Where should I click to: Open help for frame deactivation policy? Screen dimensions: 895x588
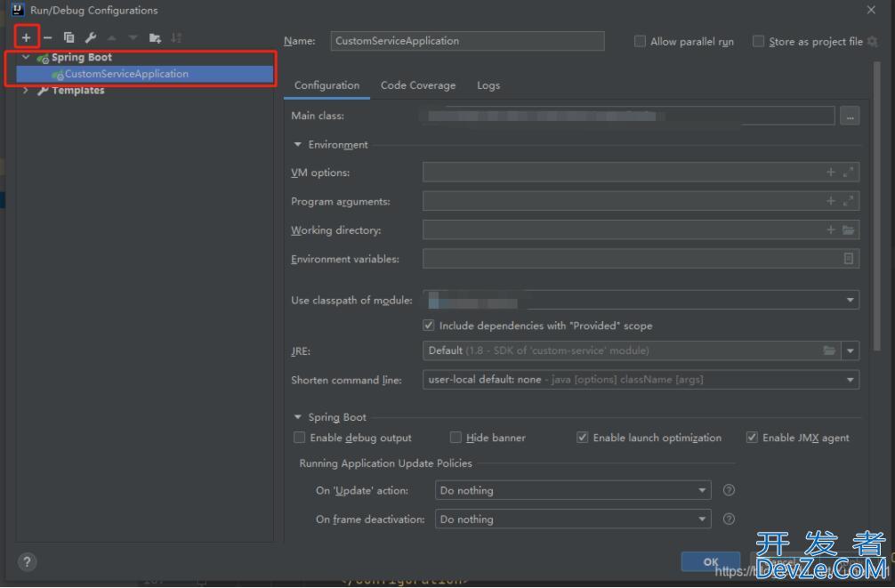(x=729, y=519)
